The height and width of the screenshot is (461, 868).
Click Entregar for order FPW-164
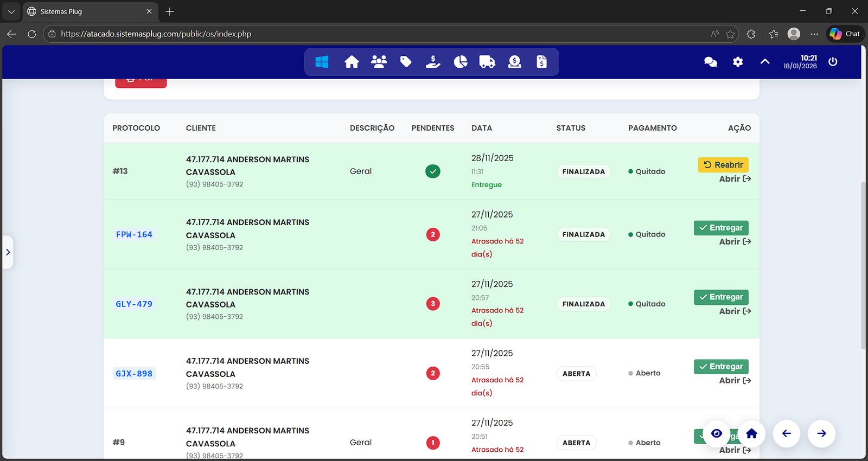click(721, 228)
